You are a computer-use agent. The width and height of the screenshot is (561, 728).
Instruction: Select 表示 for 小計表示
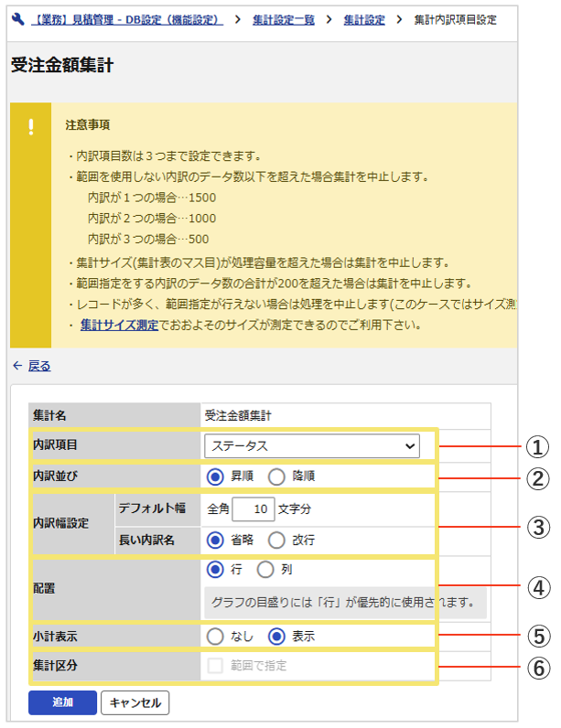(x=276, y=637)
